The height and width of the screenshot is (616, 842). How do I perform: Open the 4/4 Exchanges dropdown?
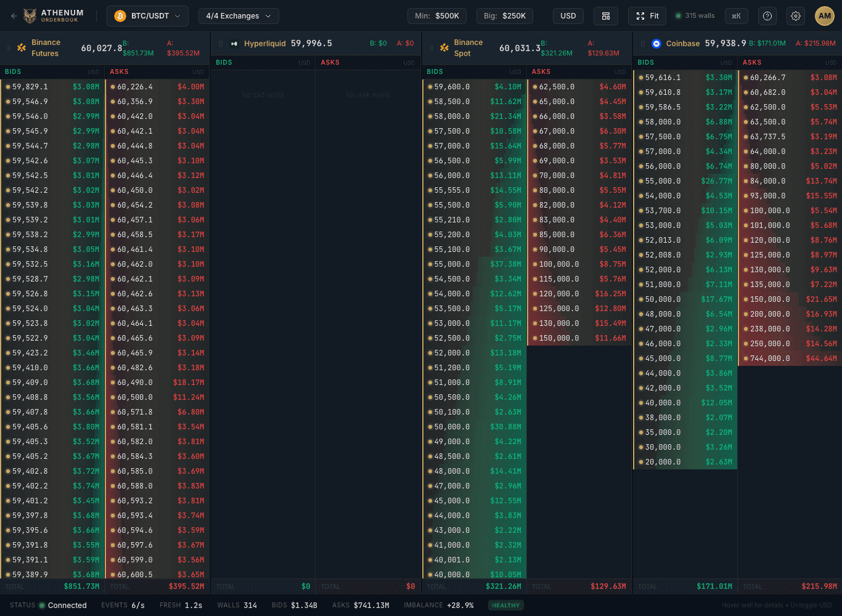[x=239, y=16]
